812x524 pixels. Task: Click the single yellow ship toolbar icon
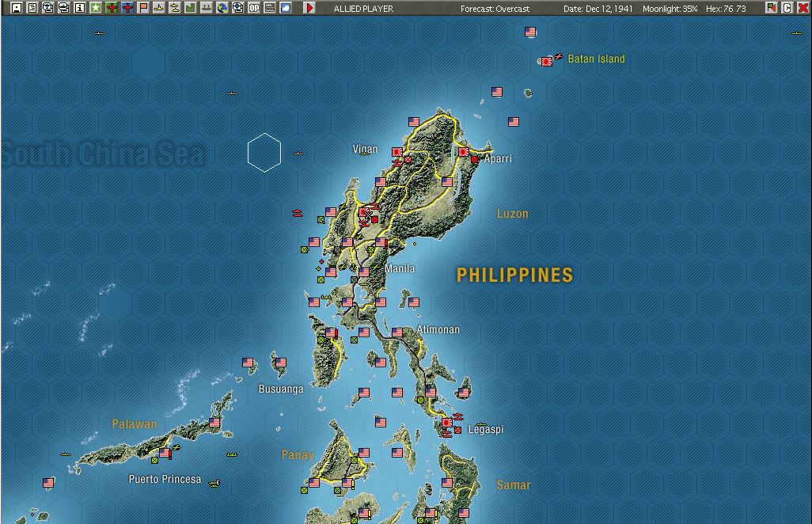point(159,8)
